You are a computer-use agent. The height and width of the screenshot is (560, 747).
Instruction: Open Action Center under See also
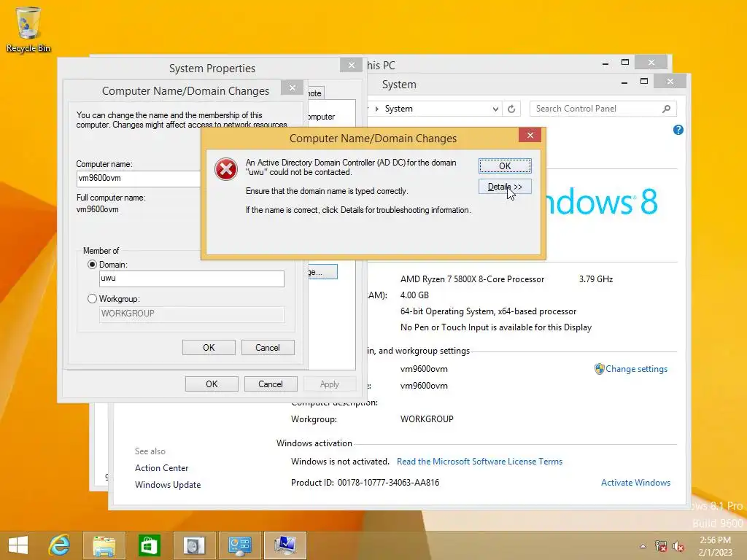(161, 468)
